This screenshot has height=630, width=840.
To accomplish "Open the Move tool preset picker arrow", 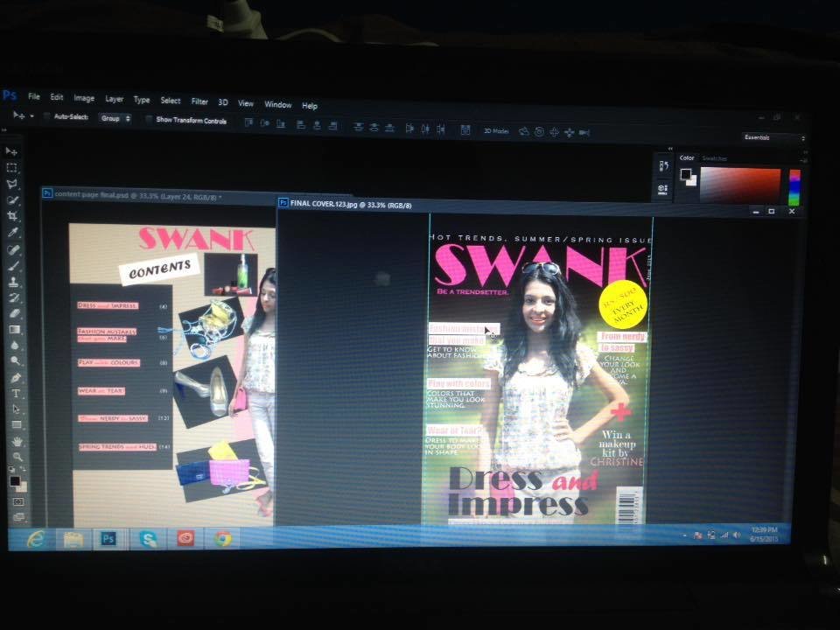I will [x=31, y=115].
